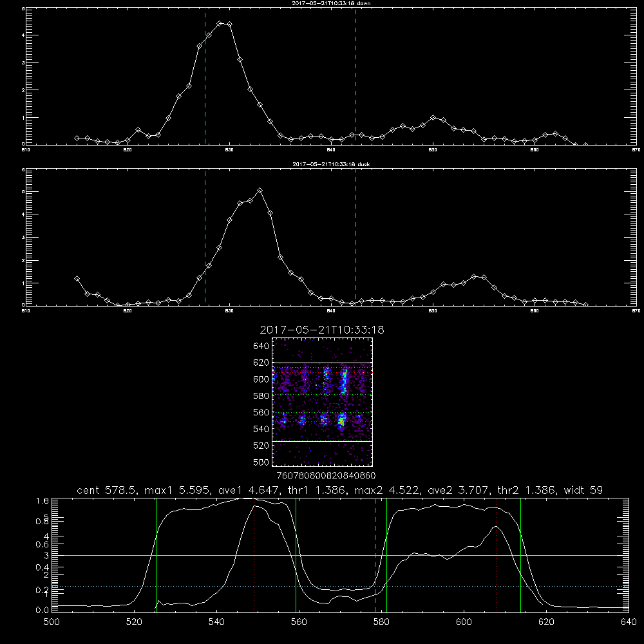Click the highest diamond marker on the dusk curve
Viewport: 644px width, 644px height.
coord(260,191)
